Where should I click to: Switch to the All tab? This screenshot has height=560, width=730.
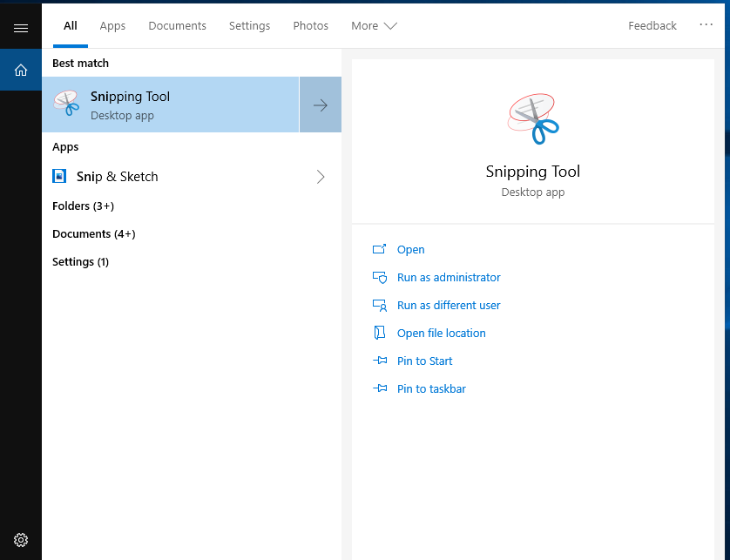point(71,25)
